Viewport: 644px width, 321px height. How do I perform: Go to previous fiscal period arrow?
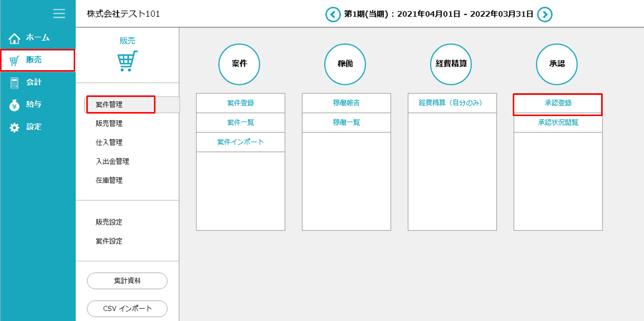(x=333, y=14)
